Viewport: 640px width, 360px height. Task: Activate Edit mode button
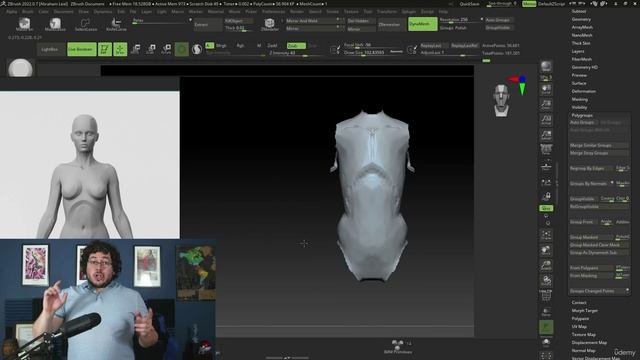click(x=105, y=49)
